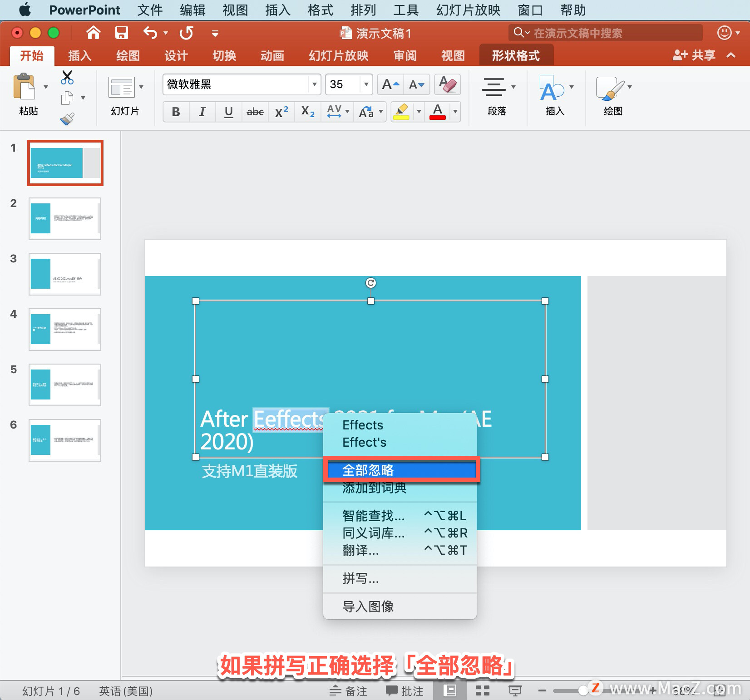The width and height of the screenshot is (750, 700).
Task: Select slide 3 thumbnail
Action: tap(65, 274)
